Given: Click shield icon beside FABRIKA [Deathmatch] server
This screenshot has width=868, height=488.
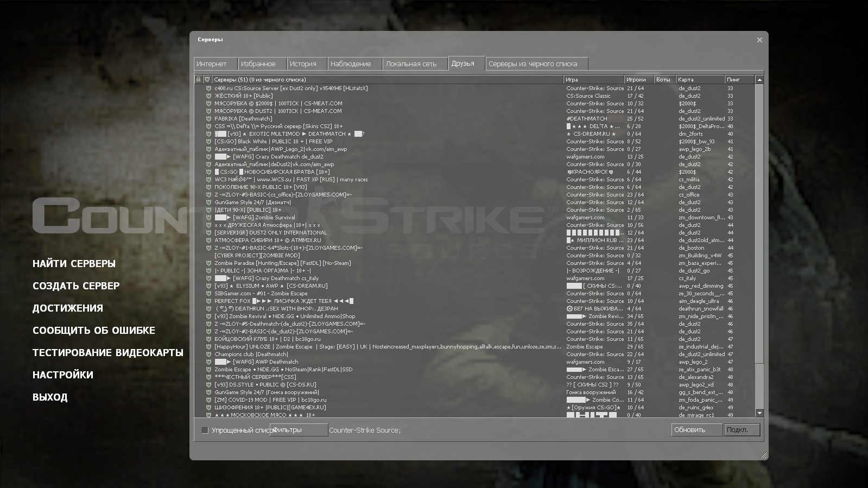Looking at the screenshot, I should (x=208, y=118).
